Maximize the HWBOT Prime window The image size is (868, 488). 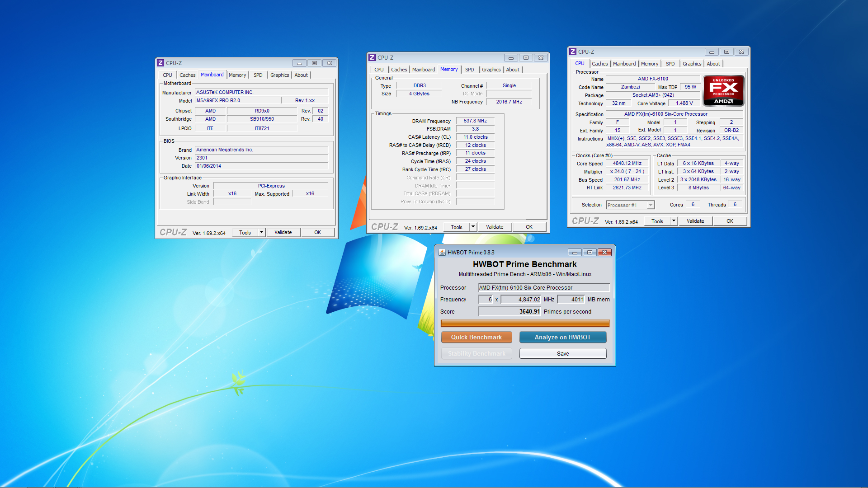point(590,253)
